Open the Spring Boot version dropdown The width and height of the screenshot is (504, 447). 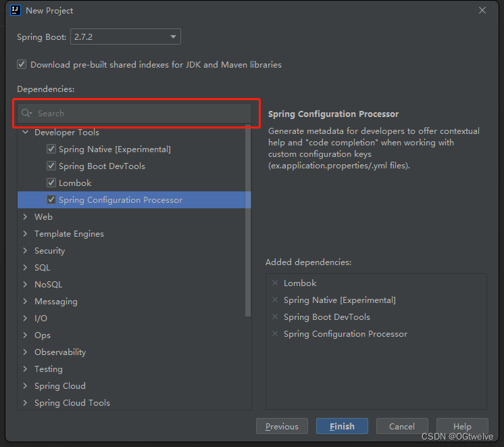(x=126, y=37)
